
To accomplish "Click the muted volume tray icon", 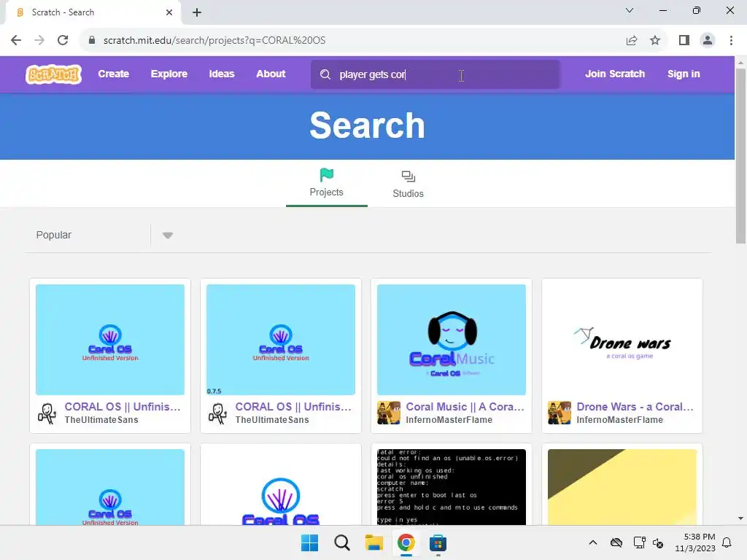I will (658, 542).
